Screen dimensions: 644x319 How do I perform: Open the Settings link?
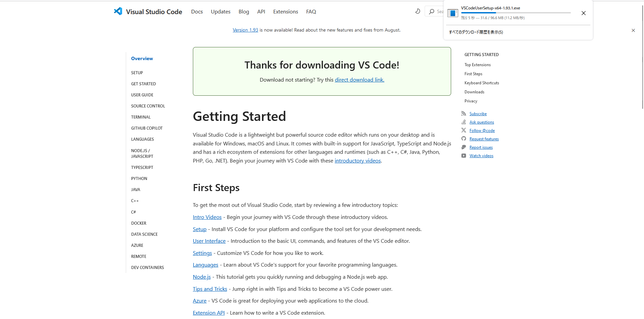click(202, 253)
